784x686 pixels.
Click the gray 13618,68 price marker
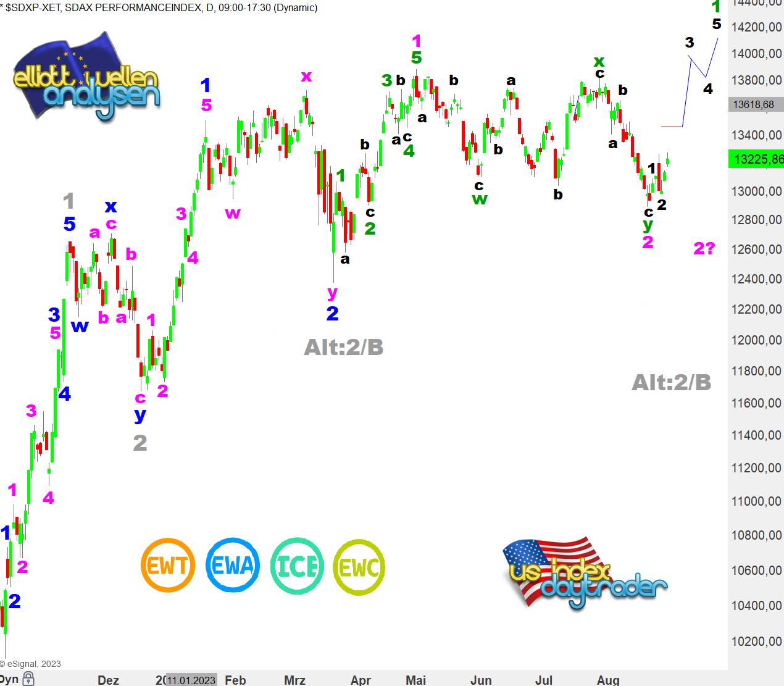pos(753,104)
